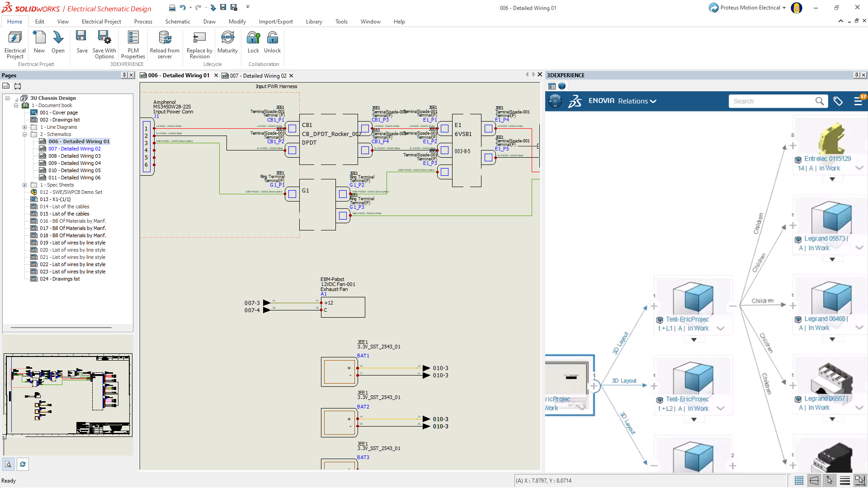The width and height of the screenshot is (868, 488).
Task: Select the zoom fit page icon in bottom-left
Action: [x=8, y=464]
